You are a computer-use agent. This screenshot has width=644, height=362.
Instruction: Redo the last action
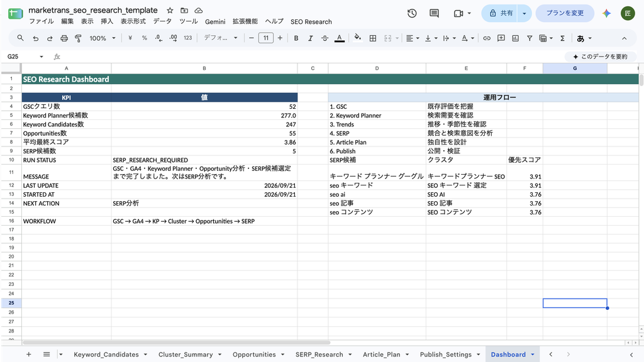(50, 38)
